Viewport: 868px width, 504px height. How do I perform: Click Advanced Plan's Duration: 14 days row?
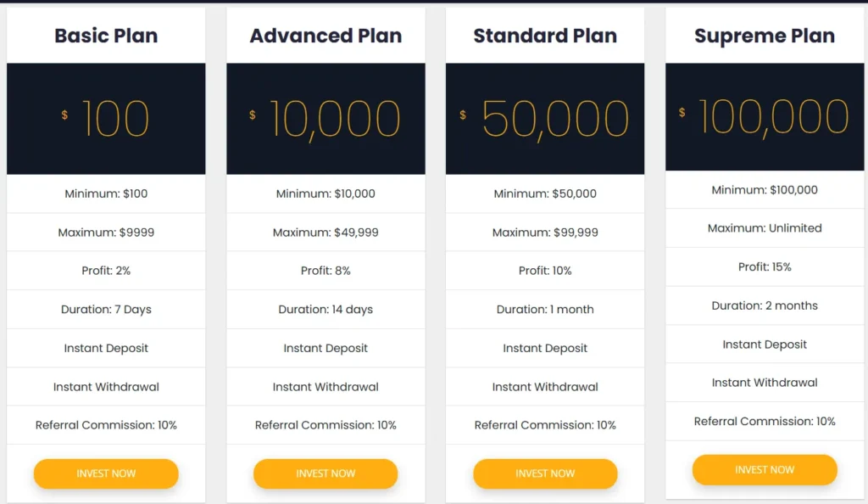(325, 309)
